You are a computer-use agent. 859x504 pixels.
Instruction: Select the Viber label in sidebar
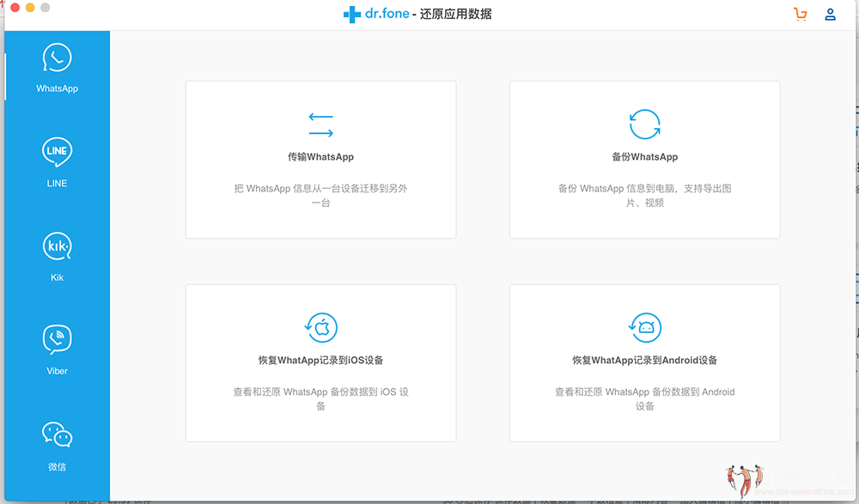pos(57,372)
